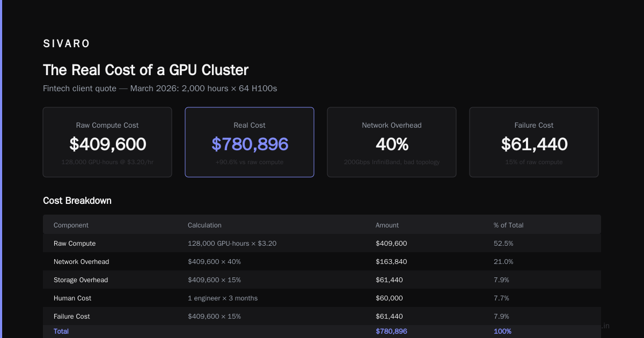This screenshot has height=338, width=644.
Task: Click the "Calculation" column header
Action: click(x=204, y=225)
